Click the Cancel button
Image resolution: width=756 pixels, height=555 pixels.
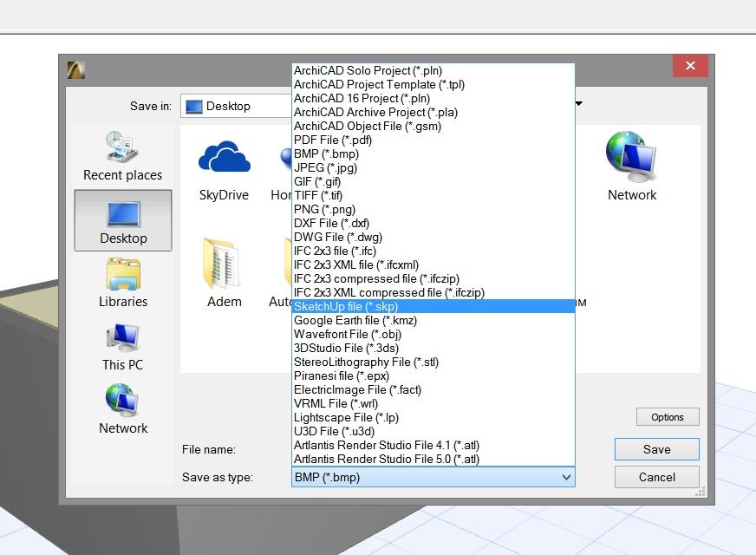pos(656,477)
